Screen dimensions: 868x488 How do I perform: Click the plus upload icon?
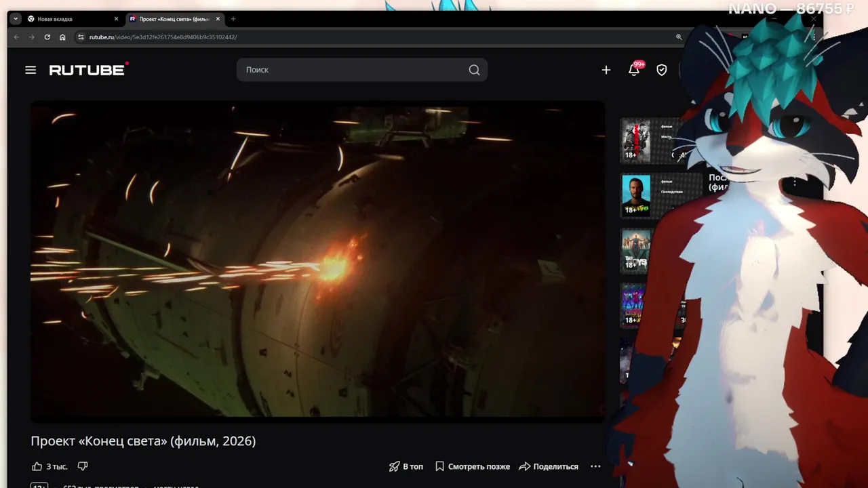point(606,70)
